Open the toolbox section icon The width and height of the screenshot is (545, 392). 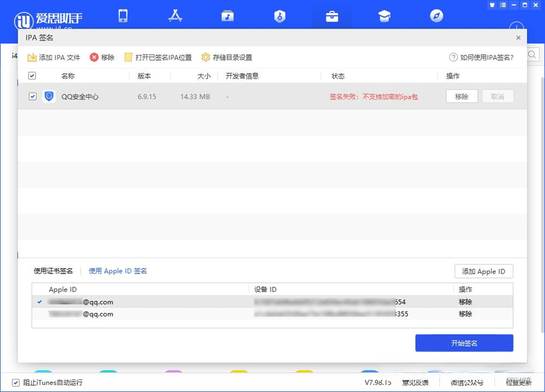pos(332,16)
